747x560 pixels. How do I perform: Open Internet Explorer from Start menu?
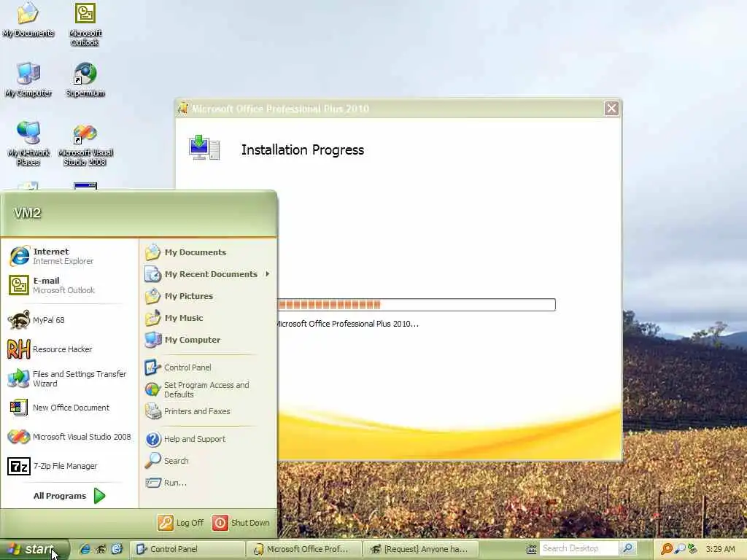click(x=69, y=256)
